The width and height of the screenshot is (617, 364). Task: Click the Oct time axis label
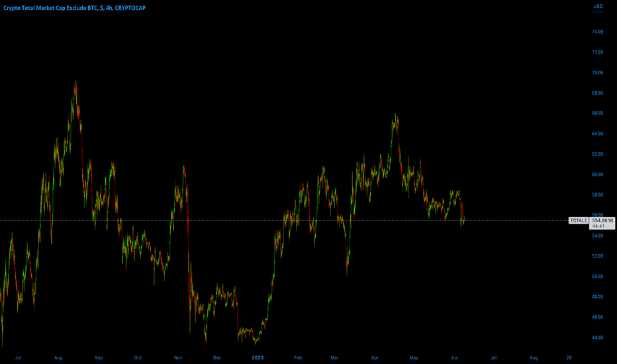click(x=138, y=357)
